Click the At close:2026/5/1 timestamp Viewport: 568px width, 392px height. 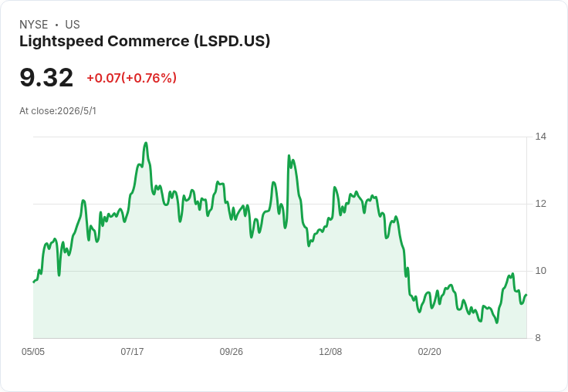[58, 111]
